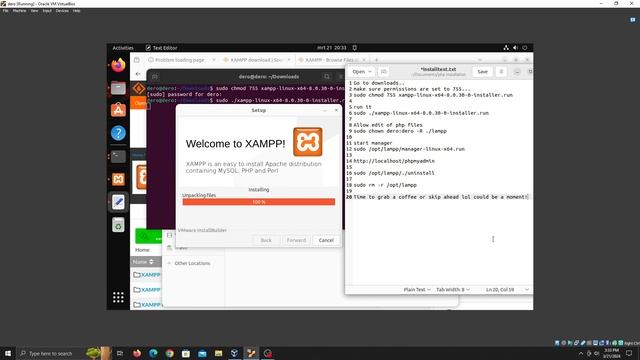The width and height of the screenshot is (640, 360).
Task: Click the network icon in Ubuntu top bar
Action: click(x=506, y=48)
